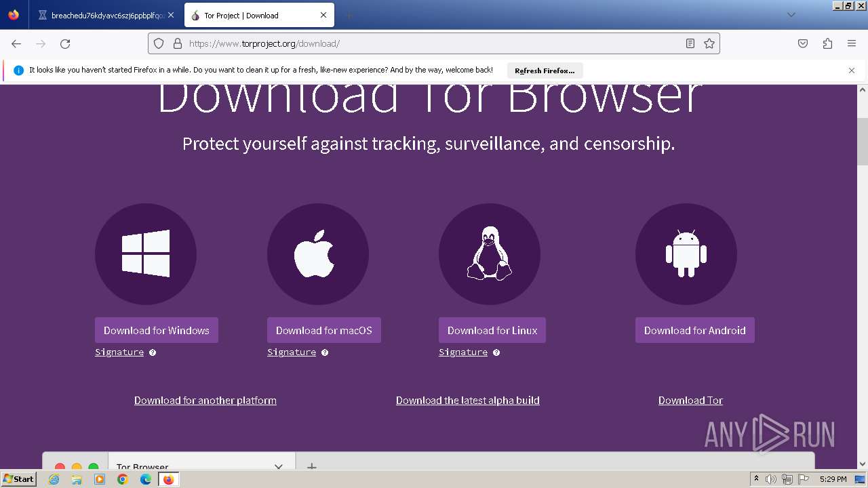Viewport: 868px width, 488px height.
Task: Open Signature link under Linux download
Action: (463, 352)
